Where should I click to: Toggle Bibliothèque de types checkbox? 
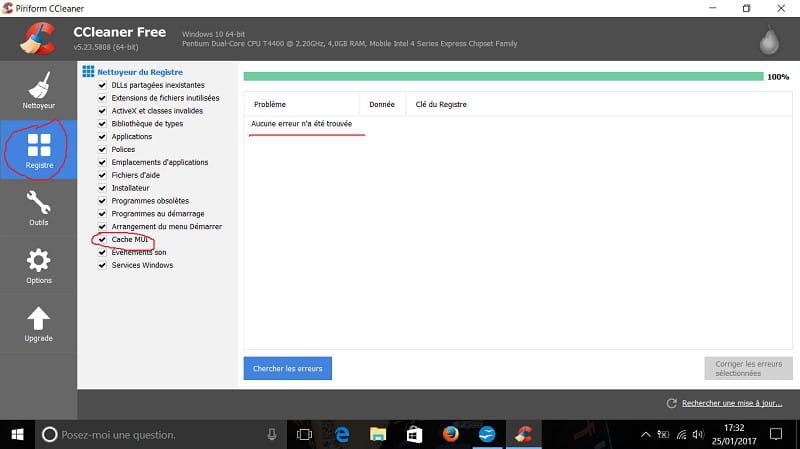102,123
